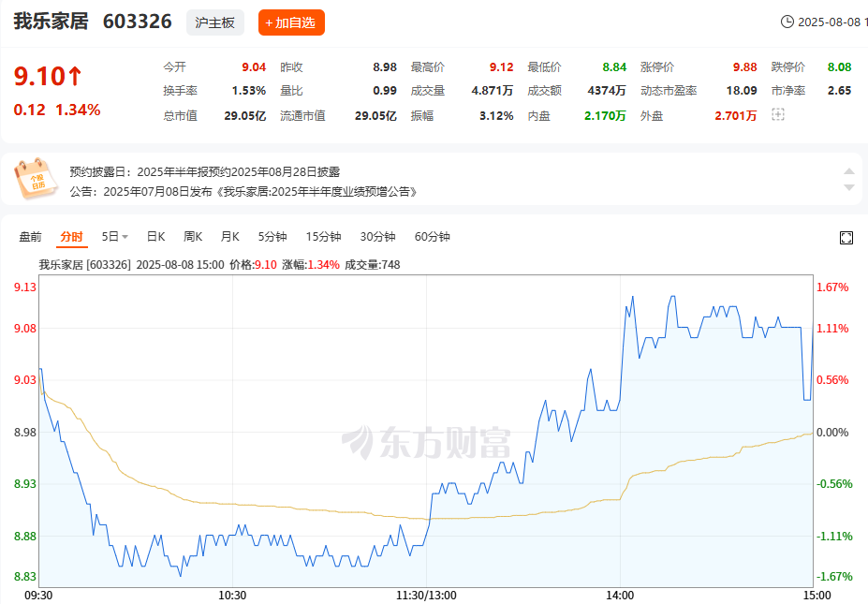Click the 换手率 value 1.53%
Viewport: 868px width, 604px height.
pyautogui.click(x=248, y=90)
